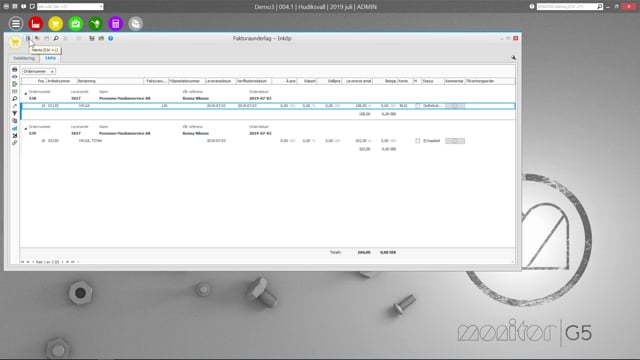Open the main hamburger menu
This screenshot has height=360, width=640.
pos(16,24)
